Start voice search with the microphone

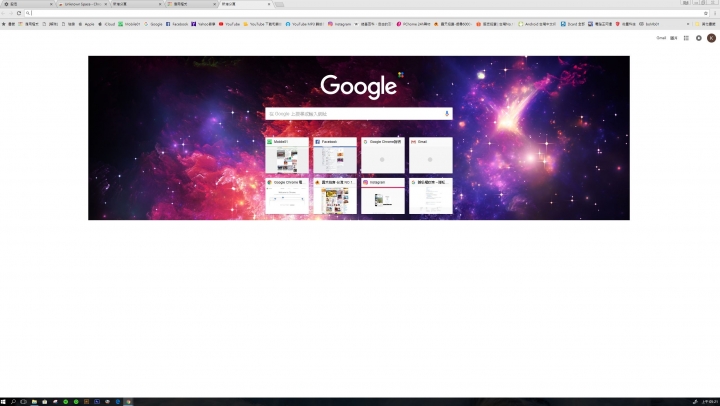coord(446,113)
